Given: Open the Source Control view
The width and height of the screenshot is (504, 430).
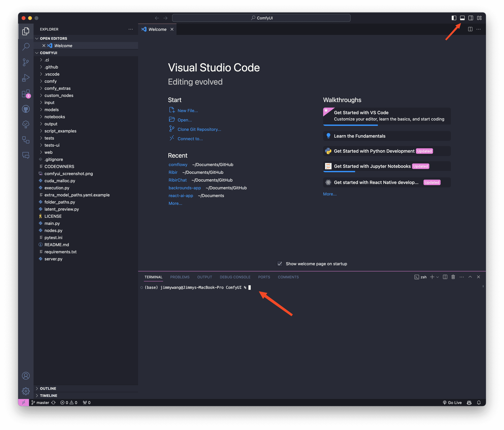Looking at the screenshot, I should click(26, 62).
